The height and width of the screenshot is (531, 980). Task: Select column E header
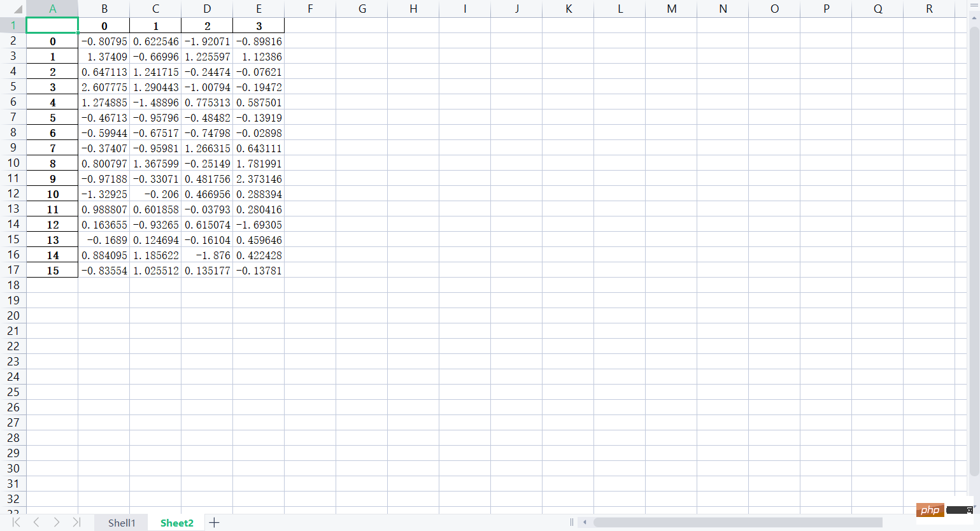[x=259, y=9]
